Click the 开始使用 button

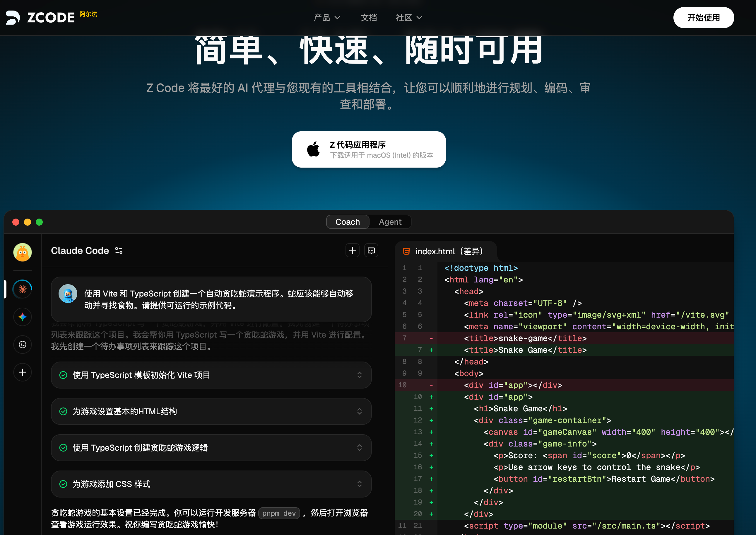[703, 18]
